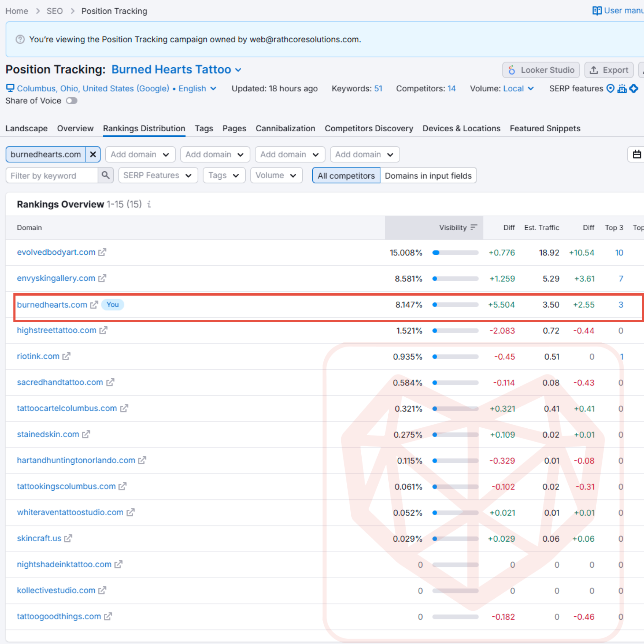This screenshot has width=644, height=644.
Task: Open riotink.com external link icon
Action: (66, 356)
